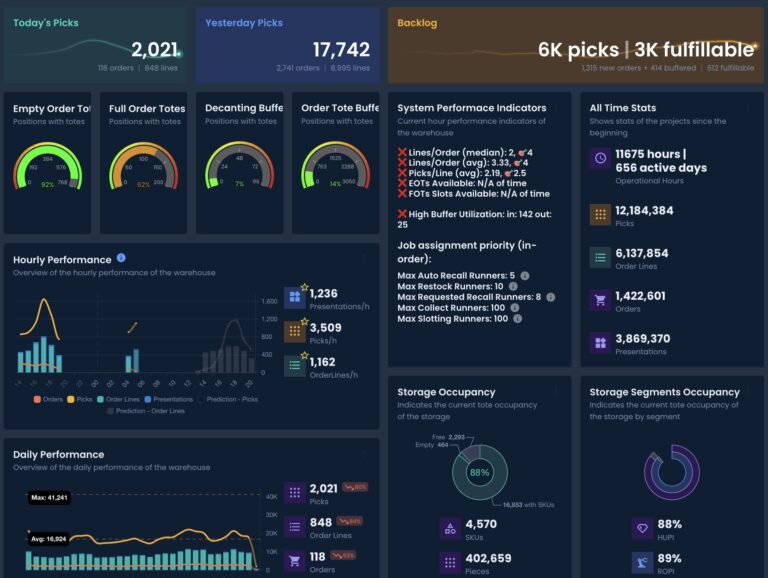Toggle Prediction - Order Lines legend entry

[x=148, y=411]
